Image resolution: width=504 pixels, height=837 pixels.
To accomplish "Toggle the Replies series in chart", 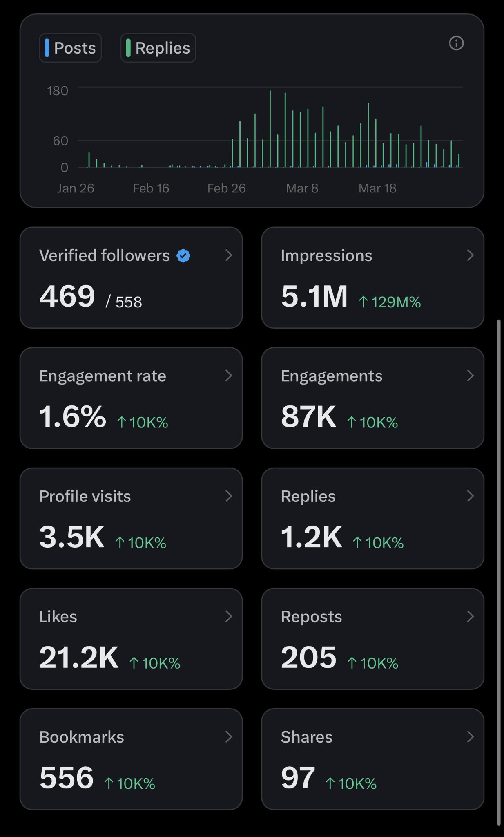I will tap(158, 48).
